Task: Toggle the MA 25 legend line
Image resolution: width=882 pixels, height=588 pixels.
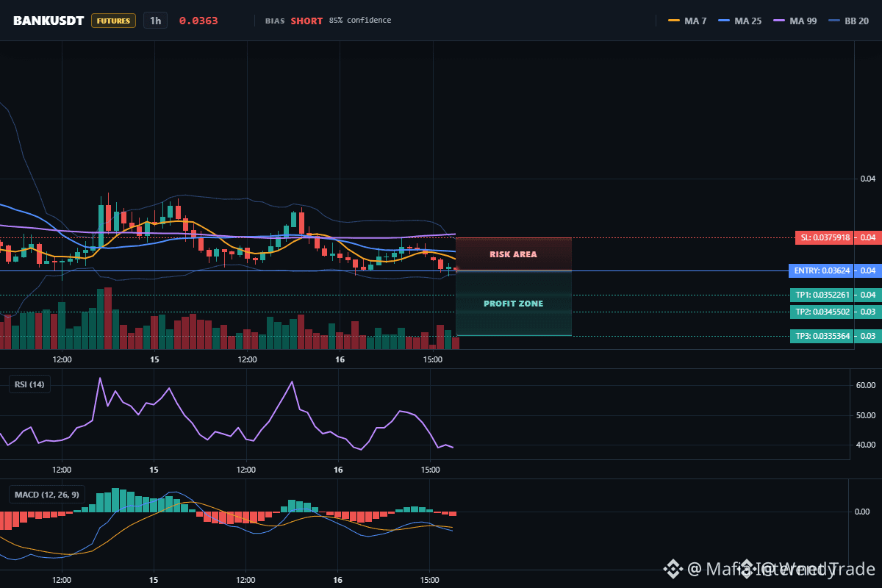Action: pyautogui.click(x=739, y=21)
